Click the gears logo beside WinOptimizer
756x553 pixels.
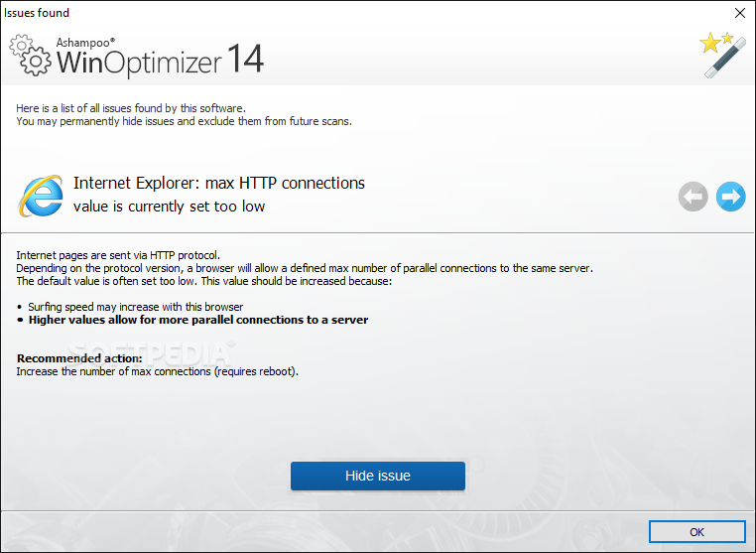(30, 55)
